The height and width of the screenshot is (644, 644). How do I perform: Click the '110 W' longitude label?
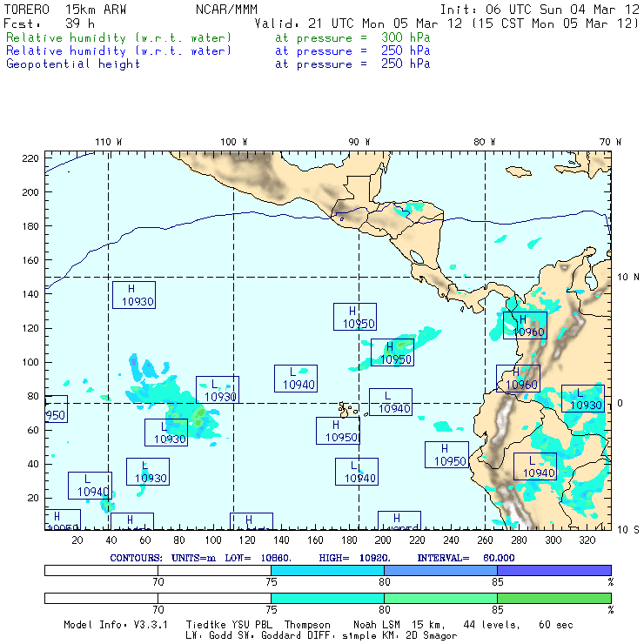click(x=109, y=142)
